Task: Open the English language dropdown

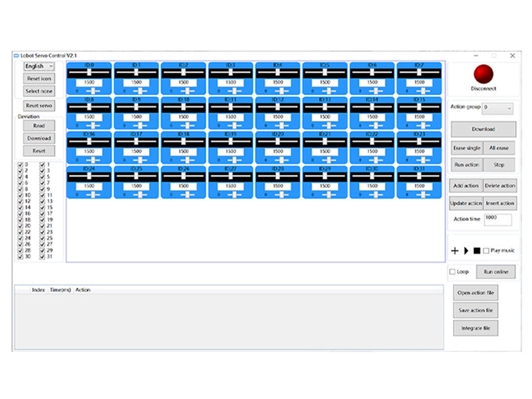Action: tap(39, 66)
